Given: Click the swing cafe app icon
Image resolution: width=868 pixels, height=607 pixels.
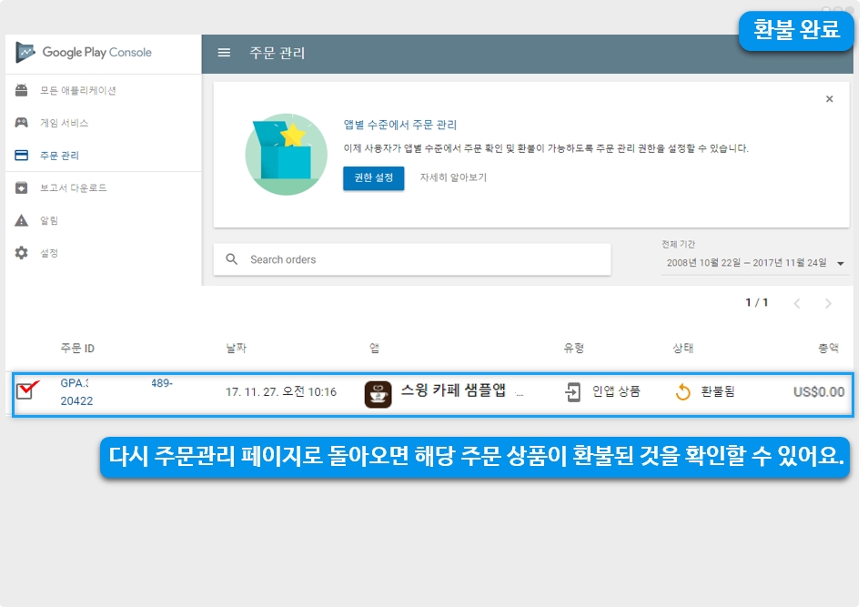Looking at the screenshot, I should click(378, 393).
